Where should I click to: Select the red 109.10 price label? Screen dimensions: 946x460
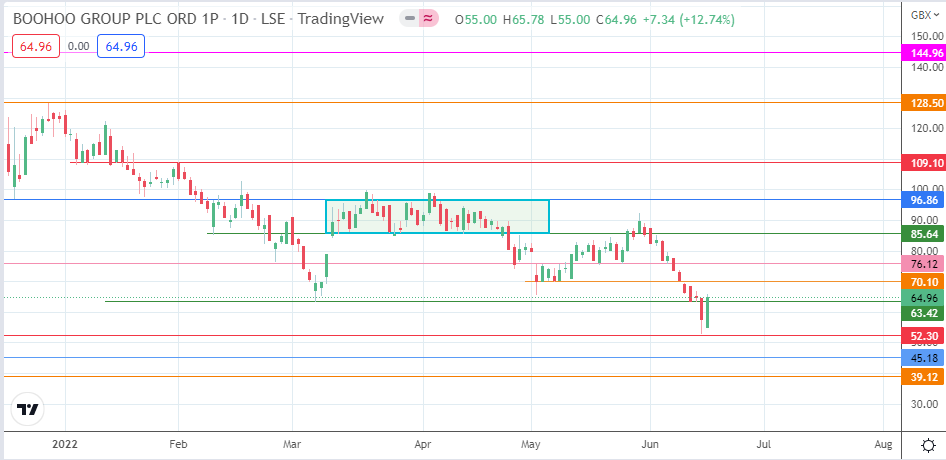coord(923,162)
